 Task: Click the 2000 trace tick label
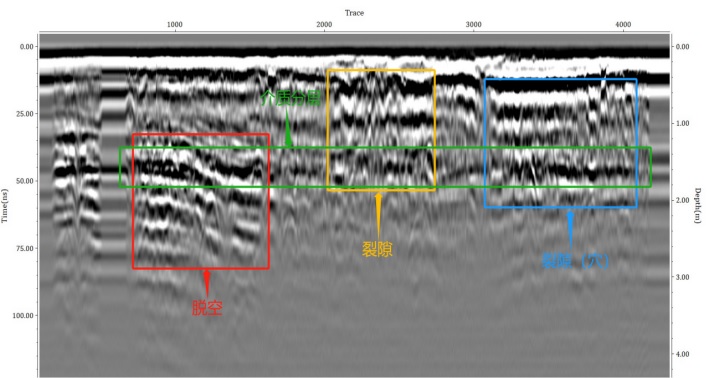click(x=324, y=24)
